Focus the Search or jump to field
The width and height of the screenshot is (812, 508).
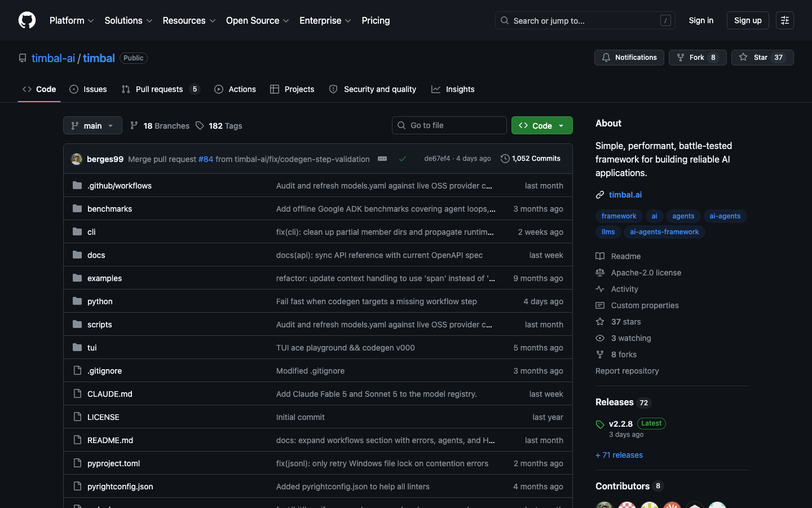pos(585,20)
